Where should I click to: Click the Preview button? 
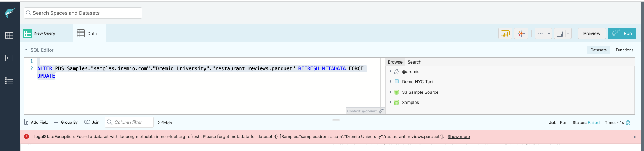[592, 34]
